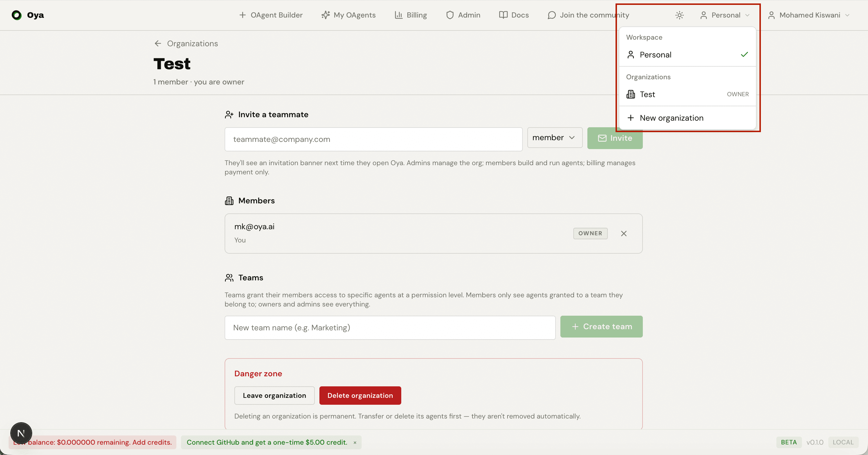Screen dimensions: 868x455
Task: Click plus icon beside New organization
Action: coord(631,118)
